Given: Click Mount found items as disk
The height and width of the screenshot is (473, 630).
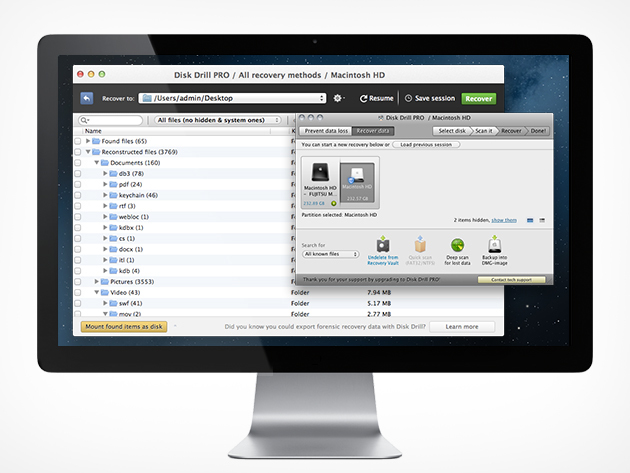Looking at the screenshot, I should point(124,326).
